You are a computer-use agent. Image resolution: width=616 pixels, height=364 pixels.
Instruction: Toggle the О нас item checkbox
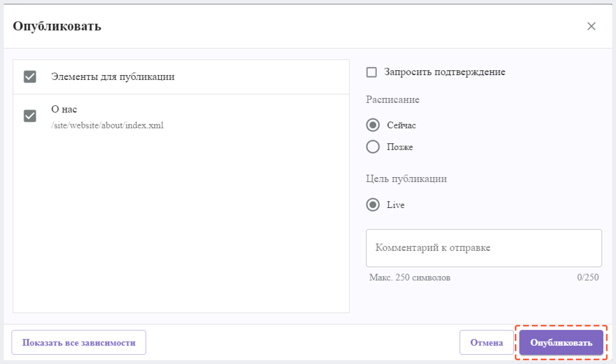click(x=30, y=116)
